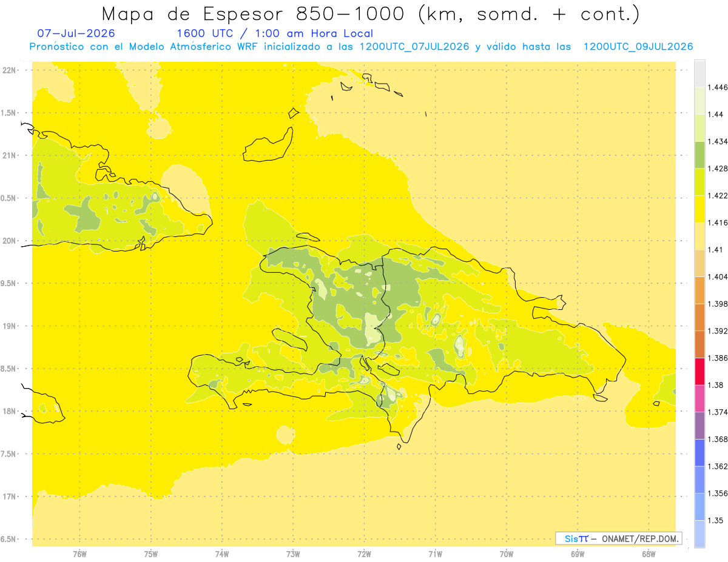Click the '19N' latitude label

point(9,326)
